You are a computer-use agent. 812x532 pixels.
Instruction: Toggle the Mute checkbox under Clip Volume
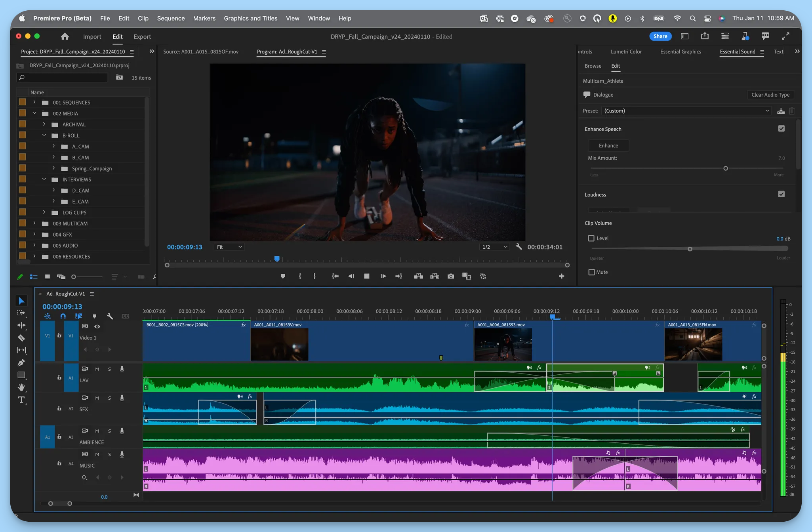pyautogui.click(x=591, y=272)
